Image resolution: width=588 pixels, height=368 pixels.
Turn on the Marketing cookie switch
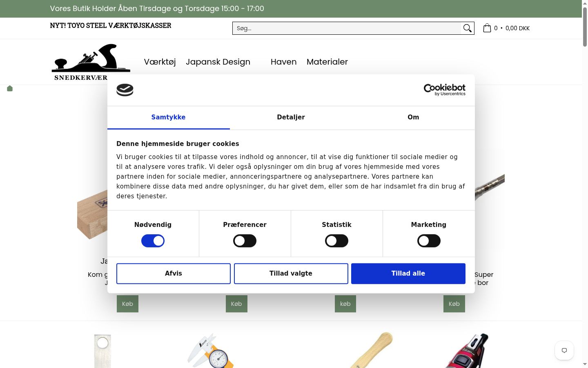click(429, 241)
